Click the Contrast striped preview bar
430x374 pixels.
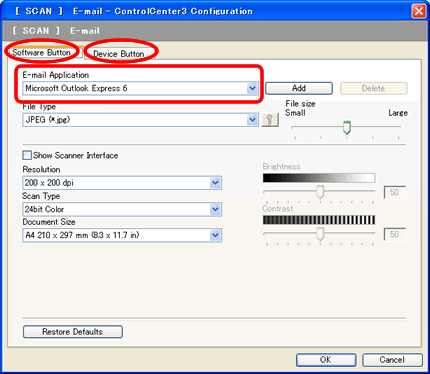tap(319, 220)
